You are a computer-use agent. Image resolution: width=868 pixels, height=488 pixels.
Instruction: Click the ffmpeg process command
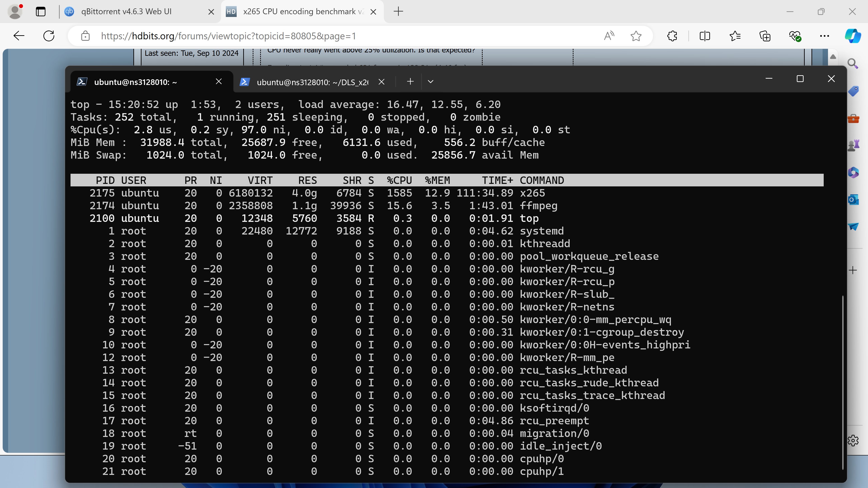pyautogui.click(x=538, y=206)
